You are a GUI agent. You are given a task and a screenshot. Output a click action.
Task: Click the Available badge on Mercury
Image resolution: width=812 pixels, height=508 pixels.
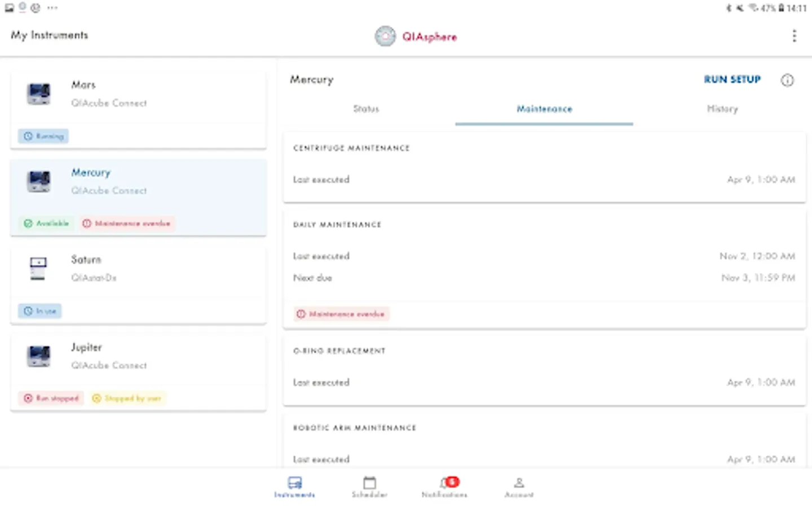(46, 224)
